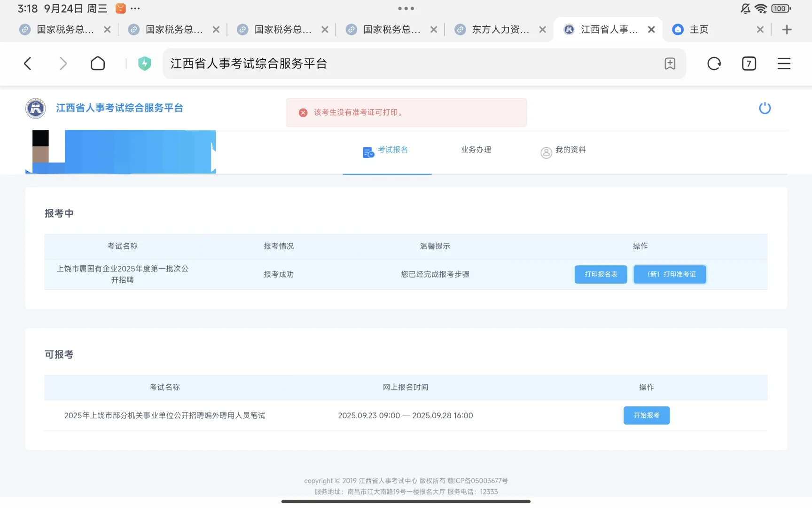Navigate back using the browser back arrow
This screenshot has height=508, width=812.
(27, 63)
